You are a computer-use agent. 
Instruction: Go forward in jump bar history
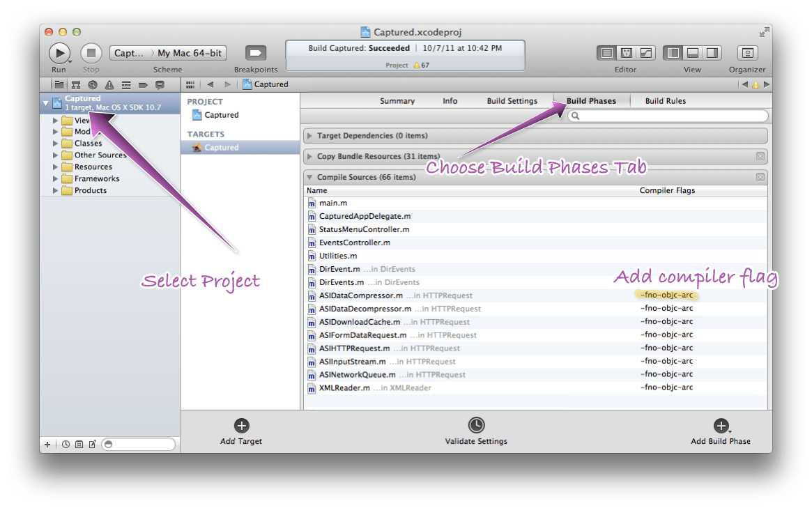pyautogui.click(x=227, y=84)
